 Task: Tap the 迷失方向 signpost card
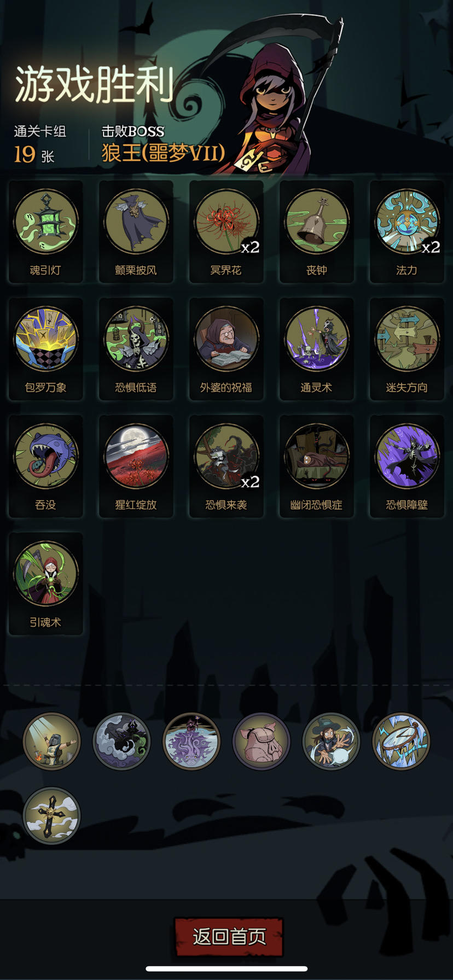407,349
